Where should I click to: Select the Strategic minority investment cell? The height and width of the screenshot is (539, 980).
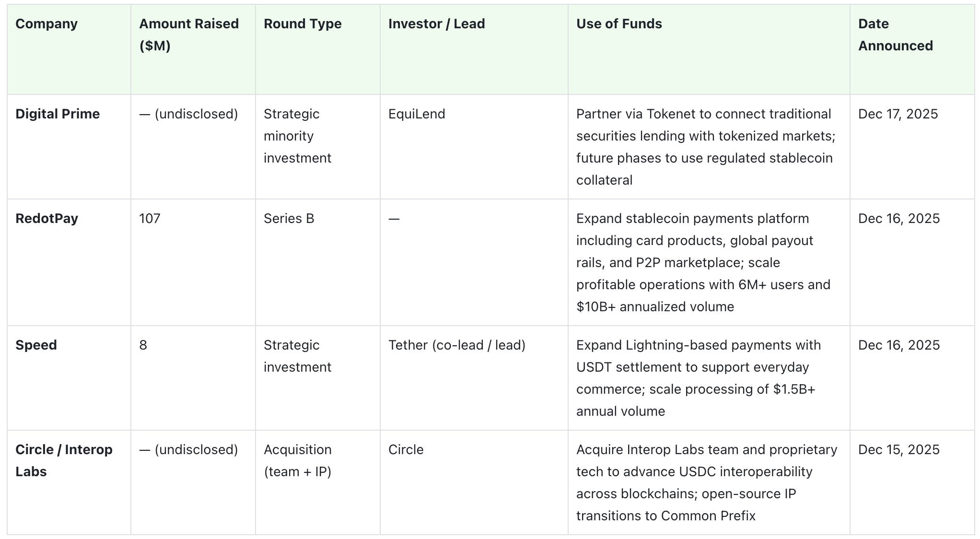pyautogui.click(x=297, y=136)
